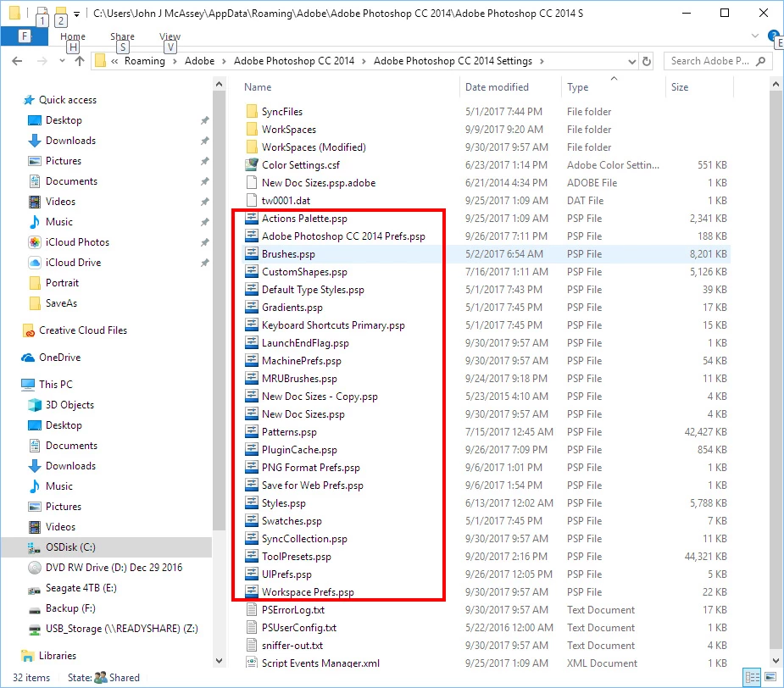This screenshot has height=688, width=784.
Task: Select the Brushes.psp file icon
Action: click(x=252, y=254)
